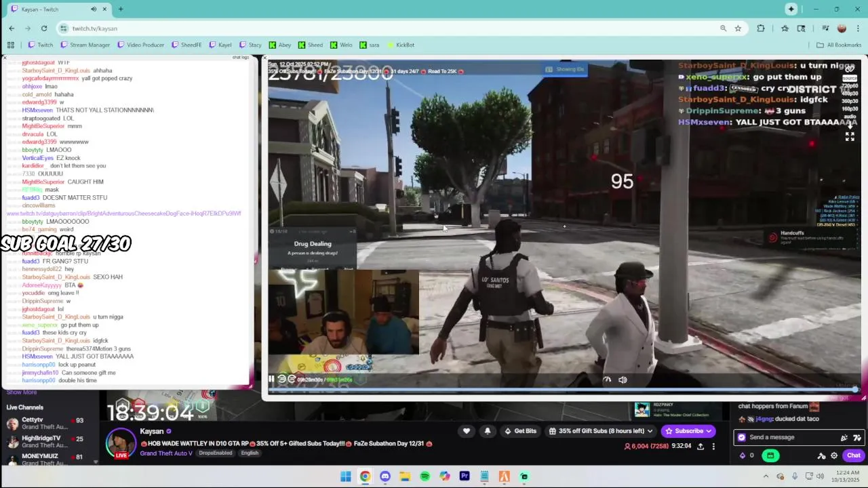This screenshot has height=488, width=868.
Task: Open the Stream Manager bookmark
Action: click(x=85, y=45)
